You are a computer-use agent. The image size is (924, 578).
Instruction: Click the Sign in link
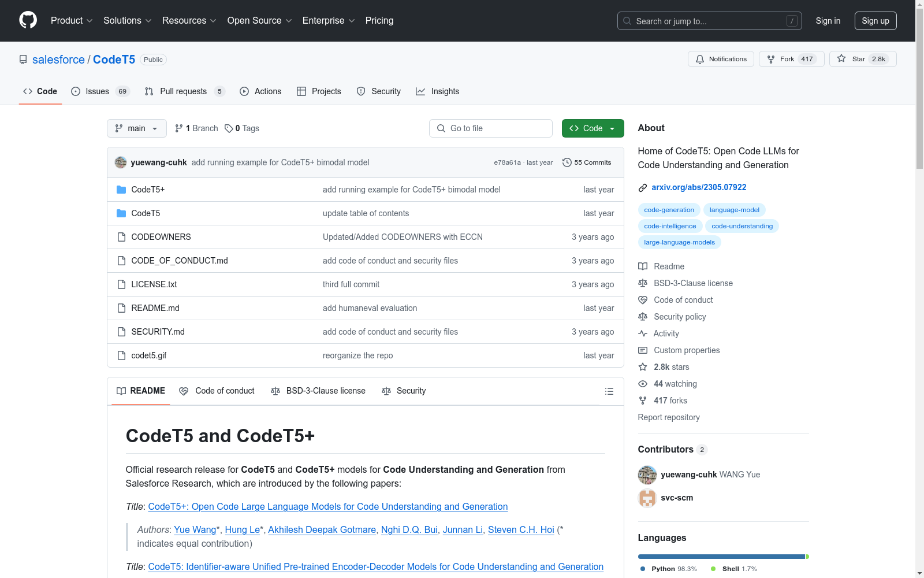pos(828,21)
